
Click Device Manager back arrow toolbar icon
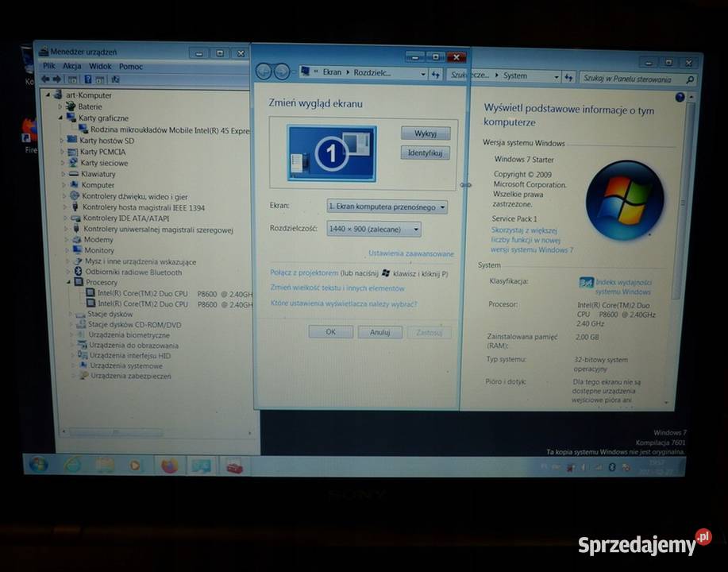(x=45, y=79)
